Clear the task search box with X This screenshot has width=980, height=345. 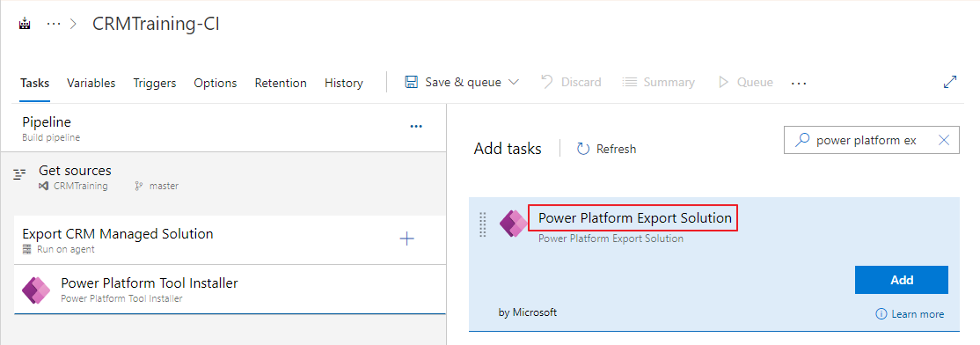pos(944,140)
